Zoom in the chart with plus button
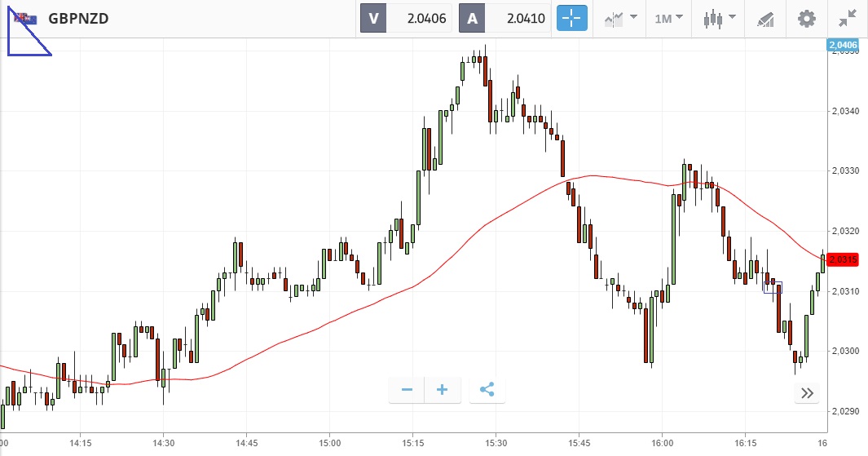The height and width of the screenshot is (456, 868). 443,390
